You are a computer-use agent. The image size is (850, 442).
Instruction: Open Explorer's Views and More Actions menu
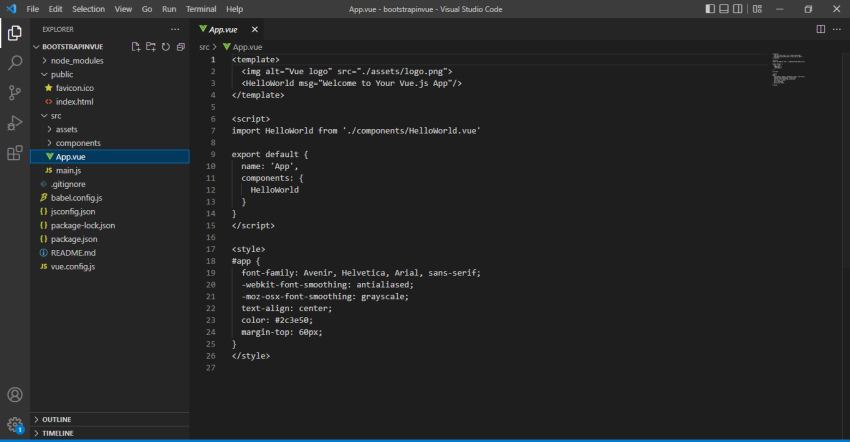(175, 29)
